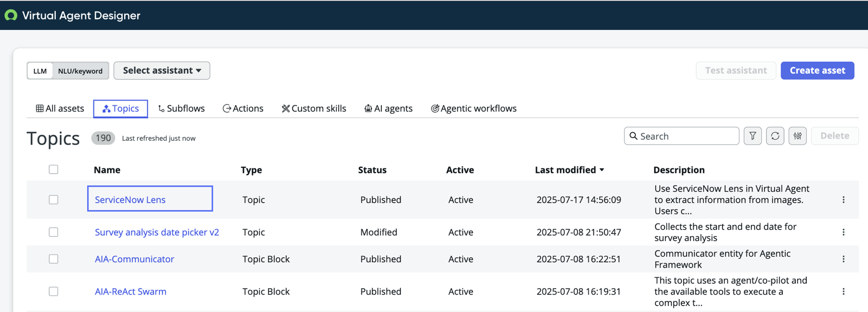Click 'Communicator entity for Agentic Framework' description
868x312 pixels.
[x=722, y=259]
